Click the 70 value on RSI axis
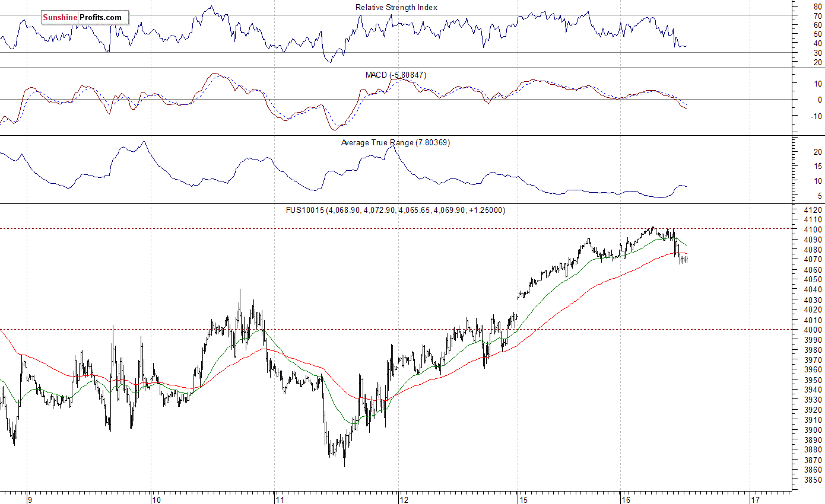Viewport: 825px width, 504px height. coord(818,15)
